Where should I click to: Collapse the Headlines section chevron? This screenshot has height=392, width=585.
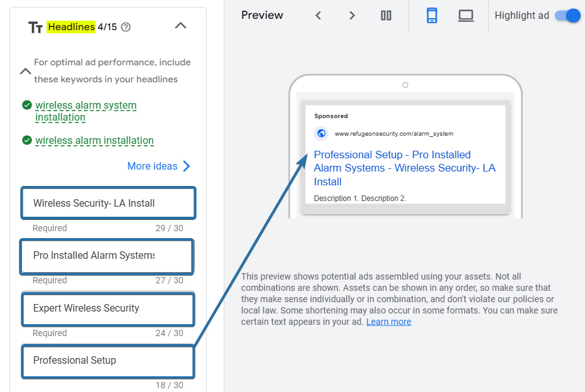click(180, 26)
